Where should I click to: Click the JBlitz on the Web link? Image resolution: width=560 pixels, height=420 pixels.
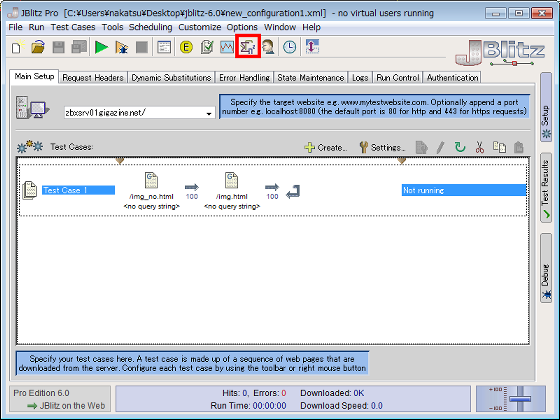66,406
